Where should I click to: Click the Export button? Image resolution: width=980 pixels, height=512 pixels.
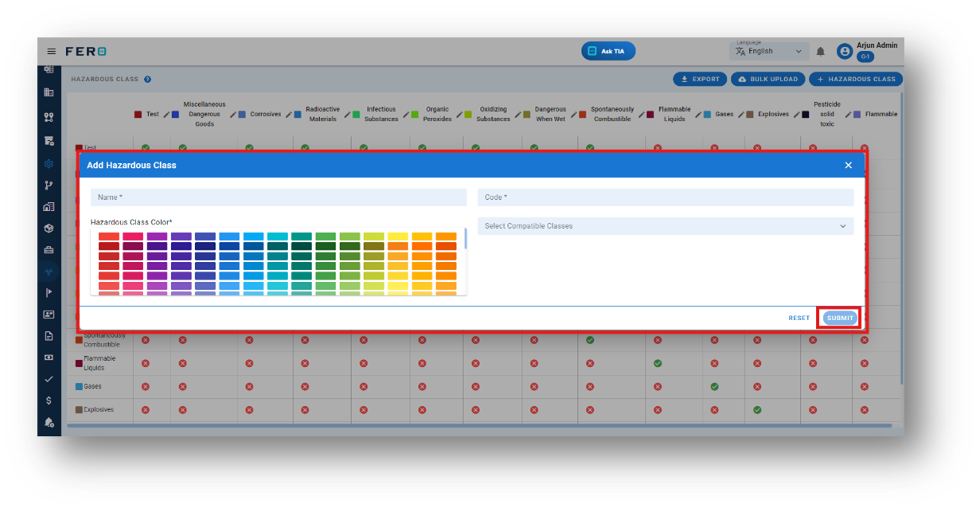tap(700, 80)
